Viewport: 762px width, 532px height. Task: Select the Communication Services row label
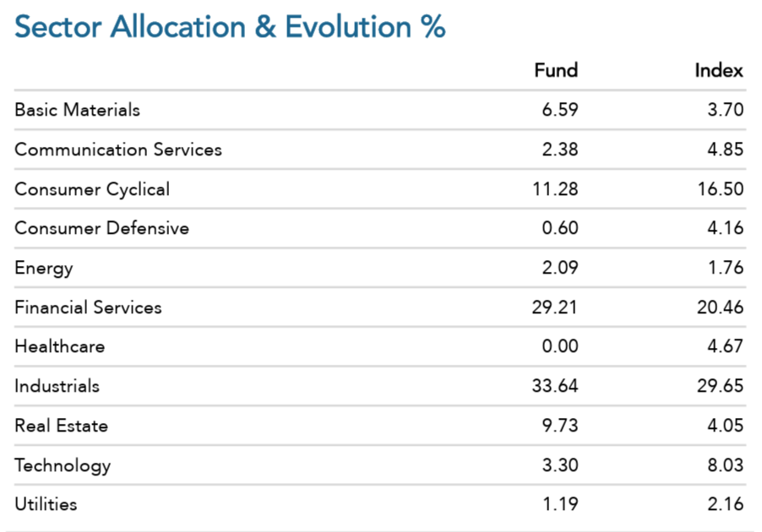coord(118,149)
